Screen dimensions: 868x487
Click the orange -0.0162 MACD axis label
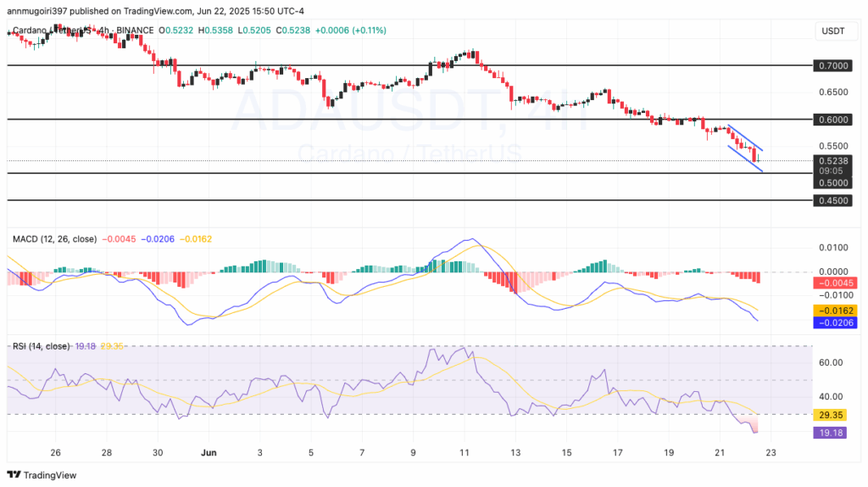click(835, 311)
